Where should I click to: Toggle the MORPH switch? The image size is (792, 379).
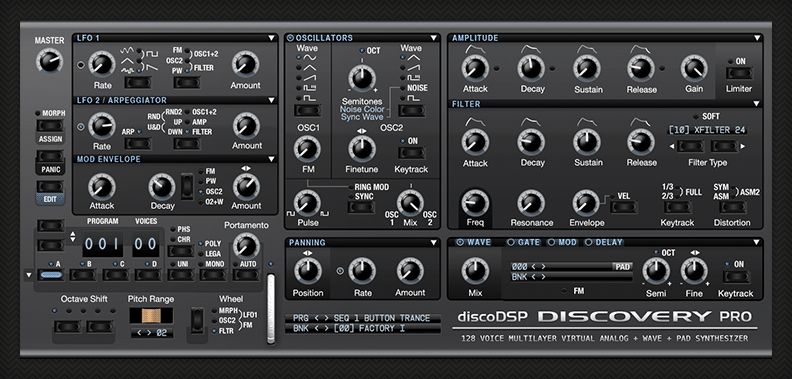pos(50,125)
